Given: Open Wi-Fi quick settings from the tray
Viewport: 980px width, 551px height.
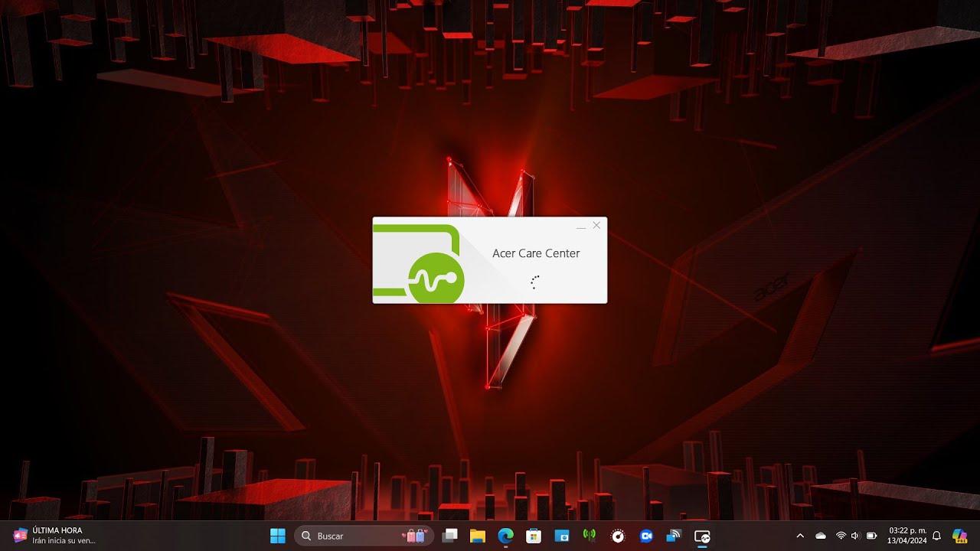Looking at the screenshot, I should pyautogui.click(x=841, y=536).
